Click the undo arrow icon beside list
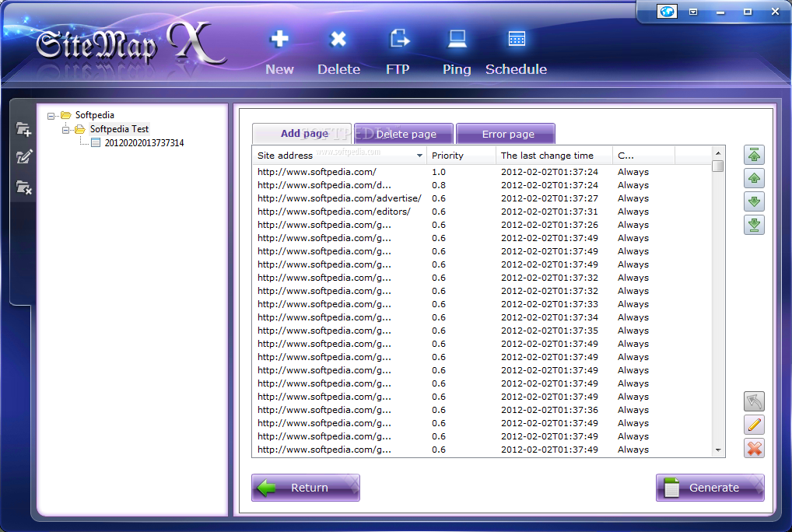This screenshot has width=792, height=532. click(754, 402)
